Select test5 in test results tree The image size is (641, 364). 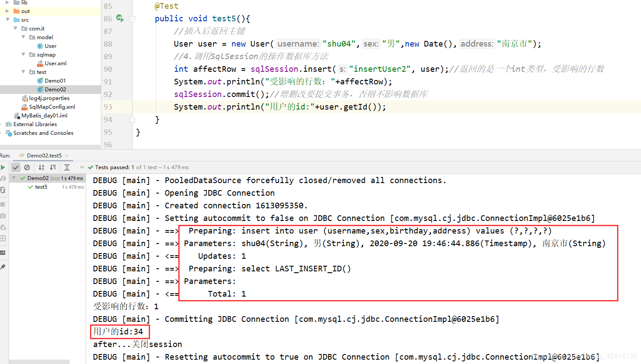pyautogui.click(x=41, y=187)
